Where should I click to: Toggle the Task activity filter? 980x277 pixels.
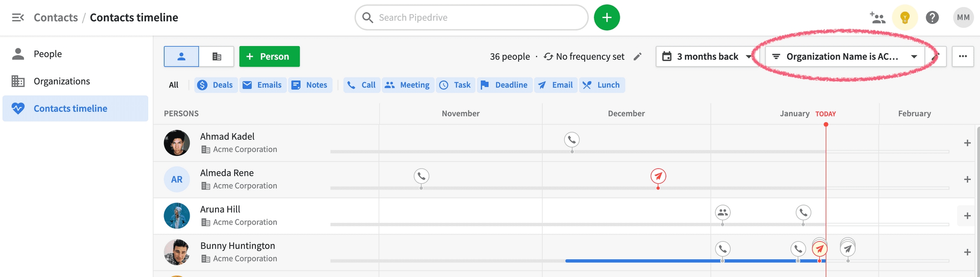tap(455, 85)
